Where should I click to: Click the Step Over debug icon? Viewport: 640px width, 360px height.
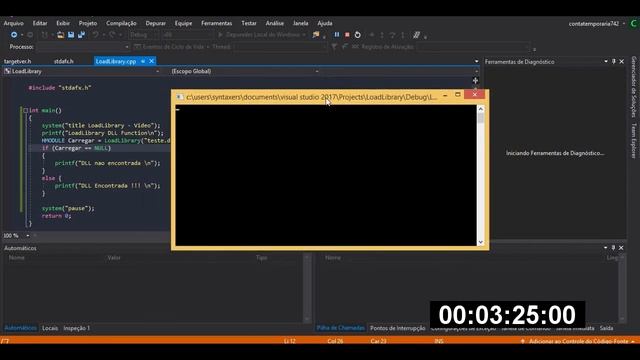392,35
